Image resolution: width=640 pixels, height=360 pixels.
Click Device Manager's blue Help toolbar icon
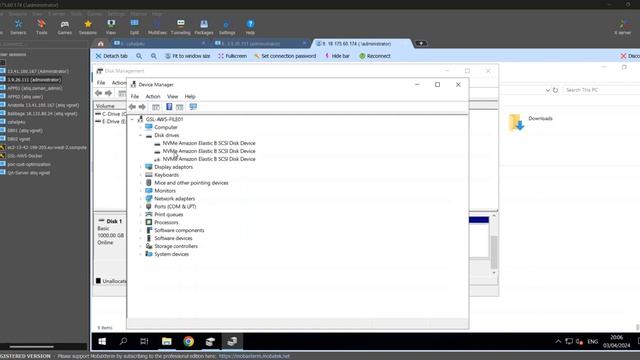pyautogui.click(x=169, y=107)
